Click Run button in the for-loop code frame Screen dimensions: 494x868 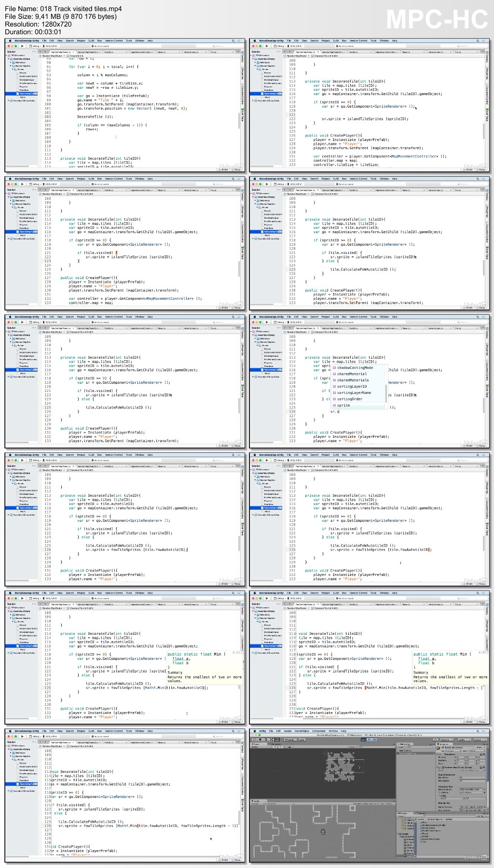coord(22,46)
